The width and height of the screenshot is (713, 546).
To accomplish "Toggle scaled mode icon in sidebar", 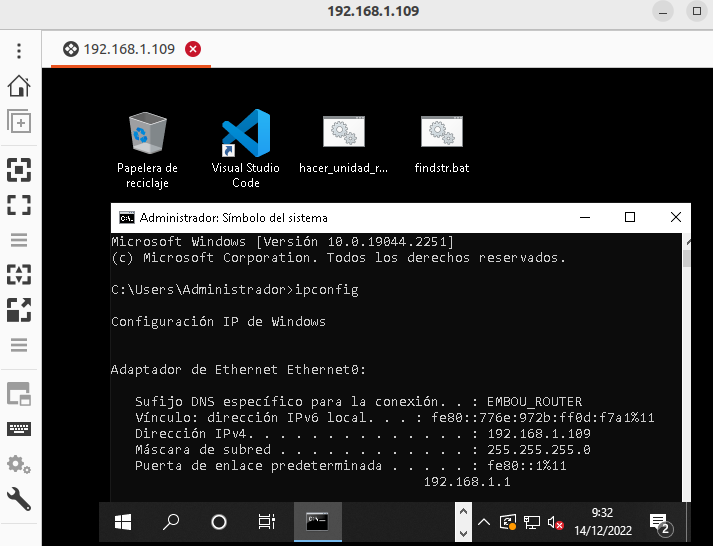I will (19, 310).
